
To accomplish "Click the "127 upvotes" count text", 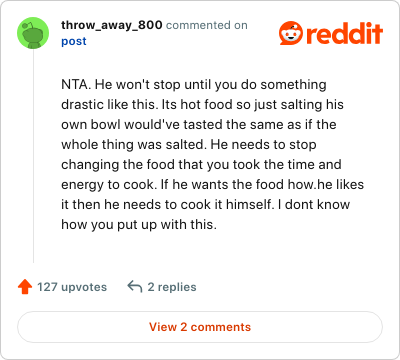I will click(x=72, y=287).
